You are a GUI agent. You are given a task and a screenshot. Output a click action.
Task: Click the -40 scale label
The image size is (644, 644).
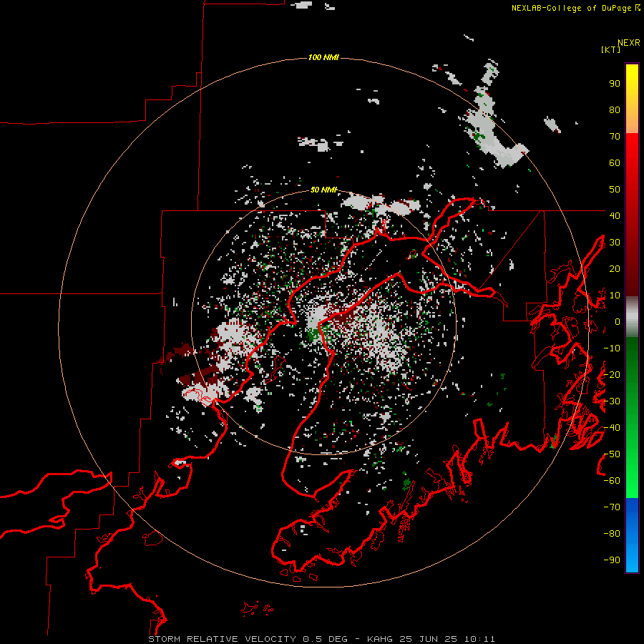tap(612, 428)
